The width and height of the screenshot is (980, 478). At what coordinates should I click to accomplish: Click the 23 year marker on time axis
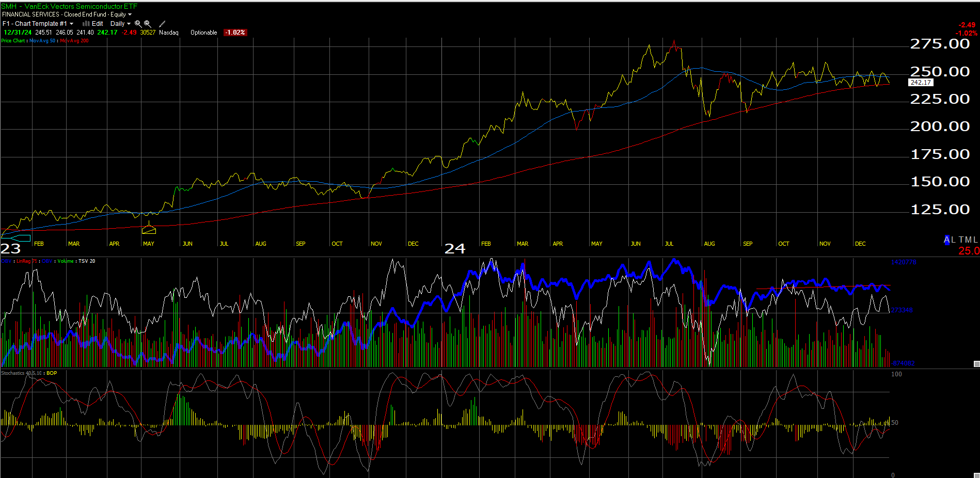[x=10, y=249]
